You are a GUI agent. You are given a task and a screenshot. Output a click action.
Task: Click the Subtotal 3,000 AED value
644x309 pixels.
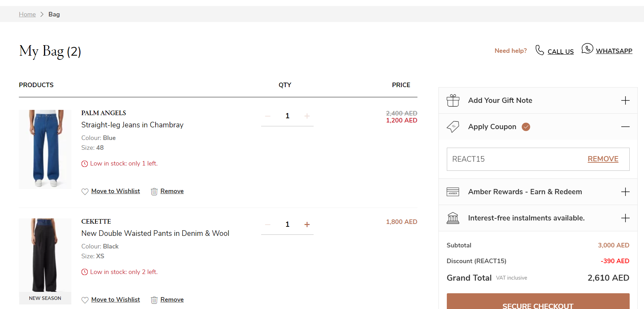pos(614,245)
